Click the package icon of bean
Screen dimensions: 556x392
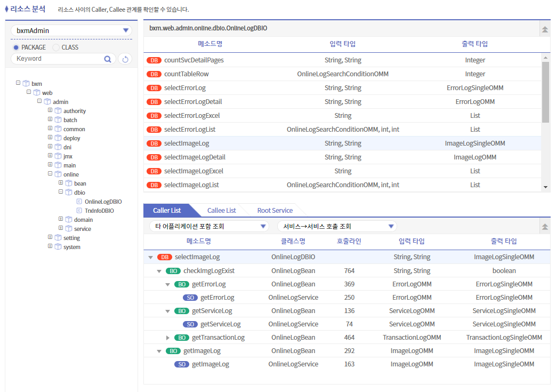69,183
